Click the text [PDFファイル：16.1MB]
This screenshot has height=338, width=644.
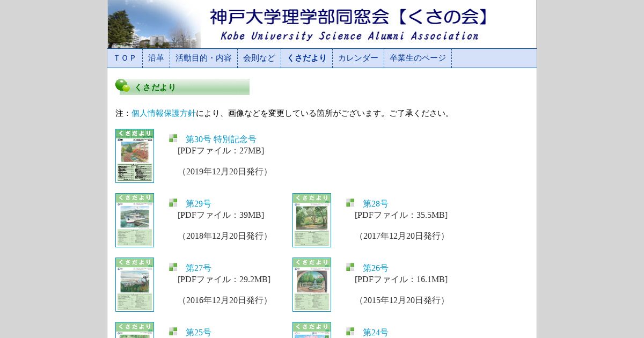click(401, 280)
